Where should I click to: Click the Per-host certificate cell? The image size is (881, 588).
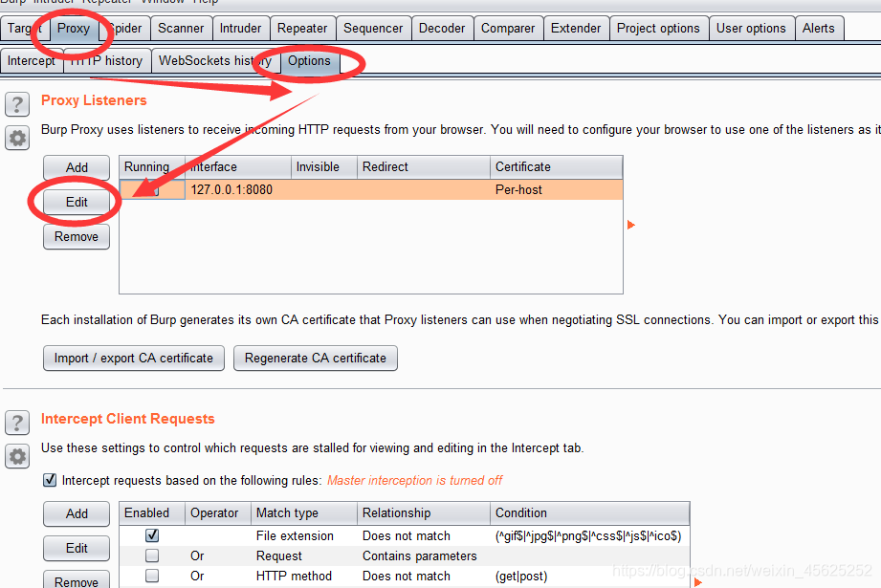[x=556, y=190]
